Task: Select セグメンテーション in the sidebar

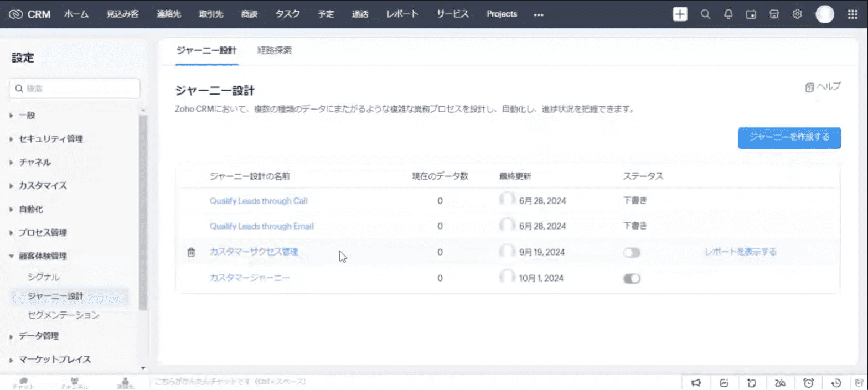Action: coord(64,315)
